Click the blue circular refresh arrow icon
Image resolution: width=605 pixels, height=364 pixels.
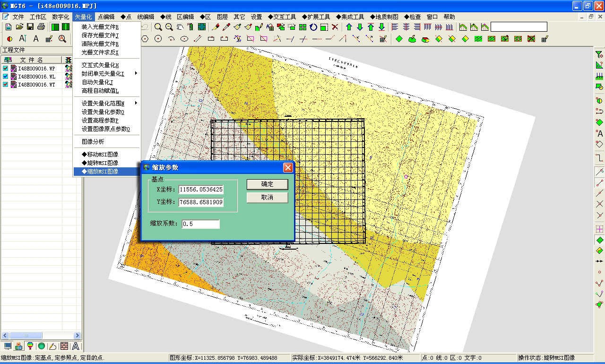tap(313, 27)
